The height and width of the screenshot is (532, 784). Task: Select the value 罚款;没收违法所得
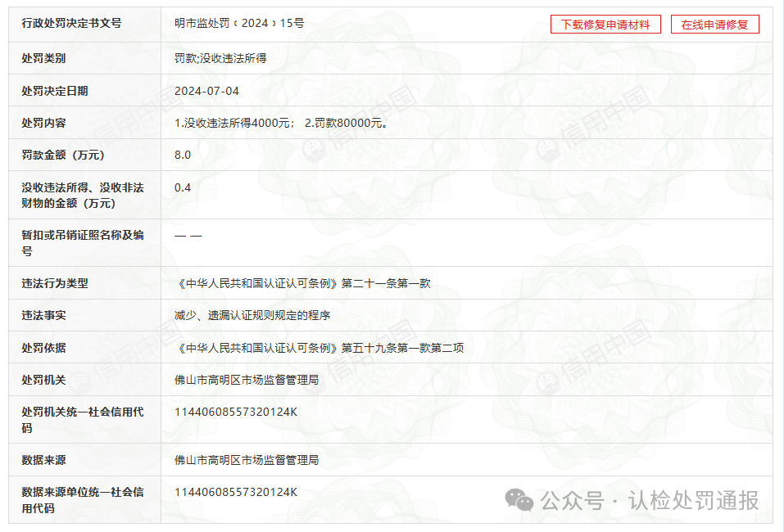click(x=220, y=58)
